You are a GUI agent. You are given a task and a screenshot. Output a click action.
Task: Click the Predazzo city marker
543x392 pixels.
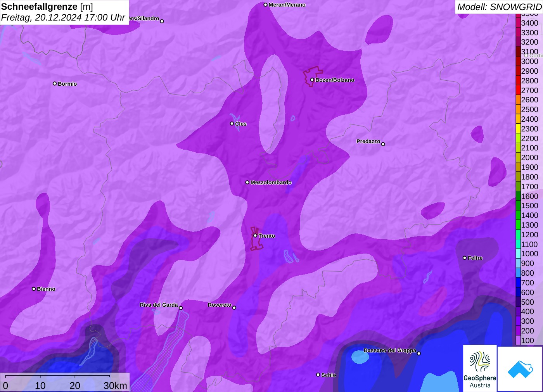[x=383, y=144]
